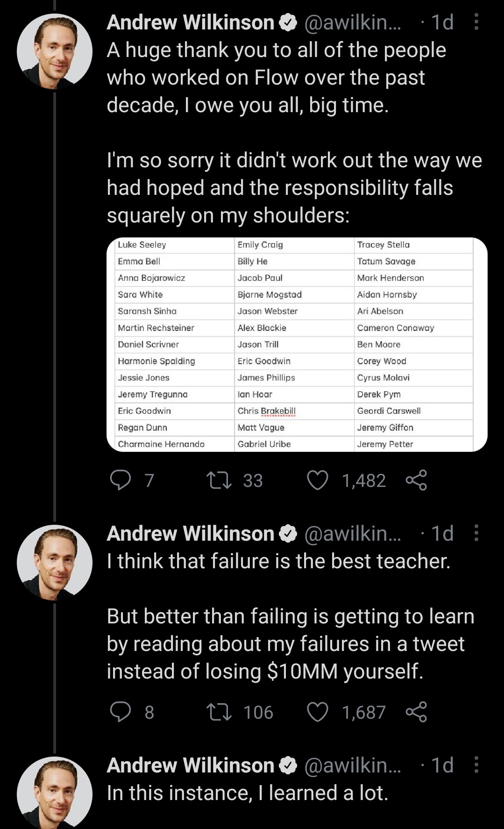
Task: Open three-dot menu on last tweet
Action: click(476, 765)
